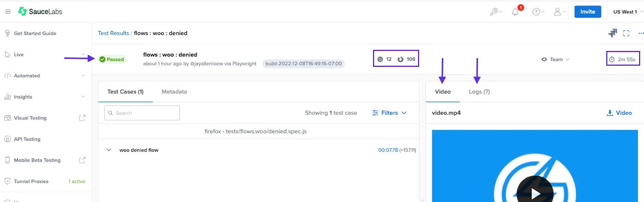This screenshot has width=644, height=202.
Task: Open the help question mark menu
Action: tap(538, 12)
